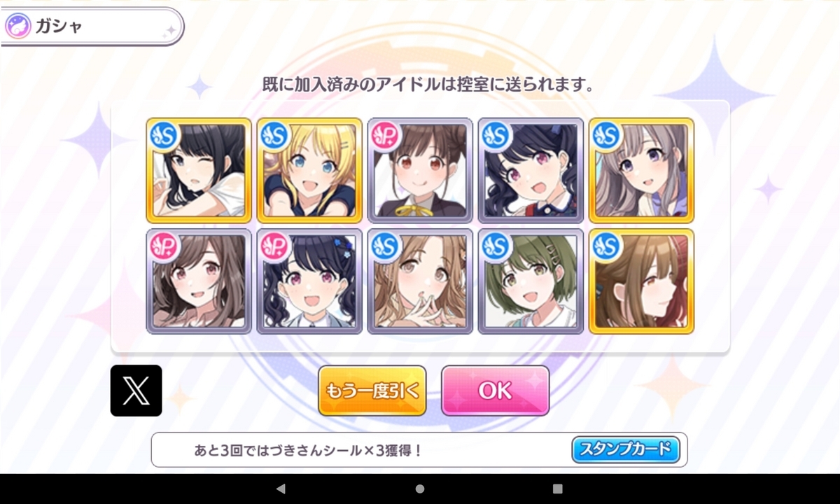The width and height of the screenshot is (840, 504).
Task: Select the winking black-haired idol card
Action: click(199, 170)
